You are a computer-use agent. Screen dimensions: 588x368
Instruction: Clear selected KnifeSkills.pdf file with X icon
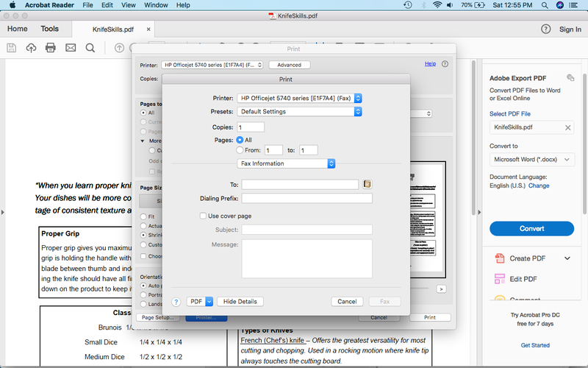[567, 127]
